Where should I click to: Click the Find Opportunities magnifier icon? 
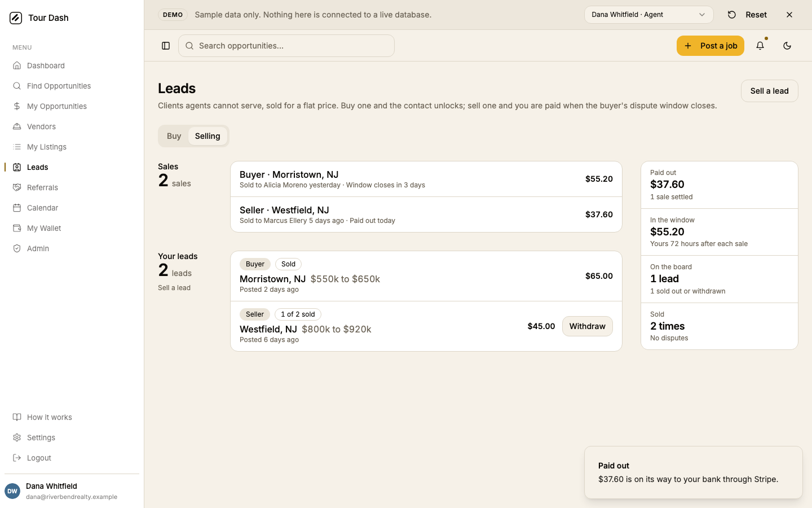click(17, 86)
